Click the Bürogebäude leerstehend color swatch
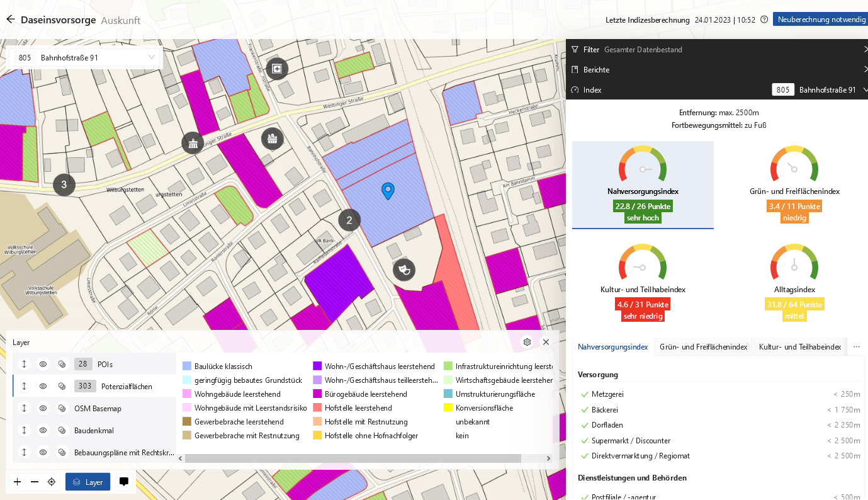 [x=317, y=394]
